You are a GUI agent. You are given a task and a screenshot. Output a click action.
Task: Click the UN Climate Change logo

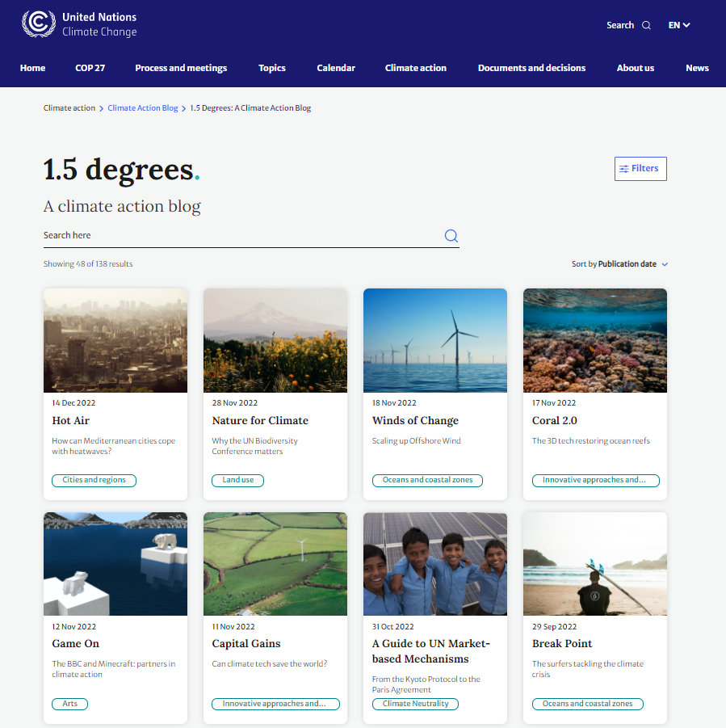click(79, 24)
